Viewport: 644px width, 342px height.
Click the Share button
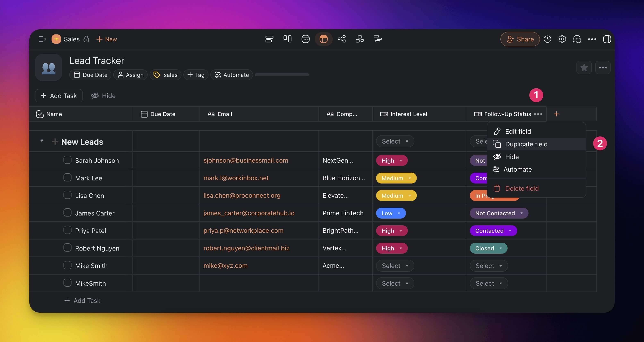[520, 39]
